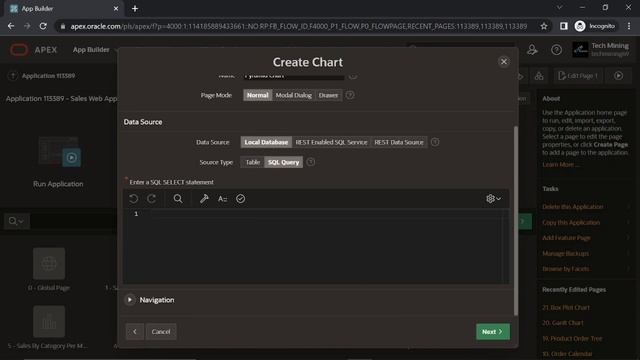Open Global Page thumbnail
The height and width of the screenshot is (360, 640).
tap(49, 263)
